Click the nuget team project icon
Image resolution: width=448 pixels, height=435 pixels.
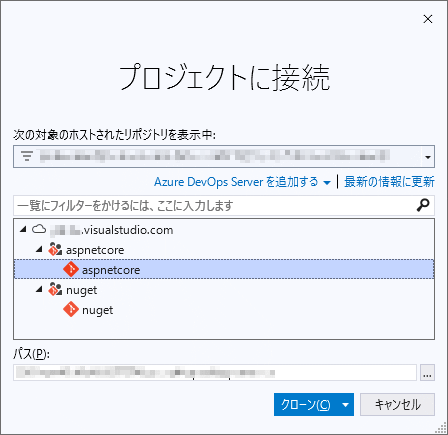[x=55, y=289]
